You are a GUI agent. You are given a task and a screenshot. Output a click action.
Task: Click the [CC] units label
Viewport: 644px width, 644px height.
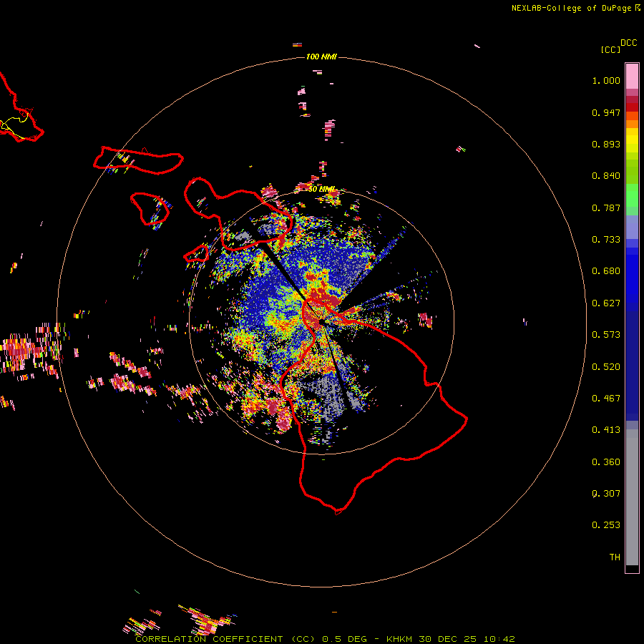pos(610,49)
